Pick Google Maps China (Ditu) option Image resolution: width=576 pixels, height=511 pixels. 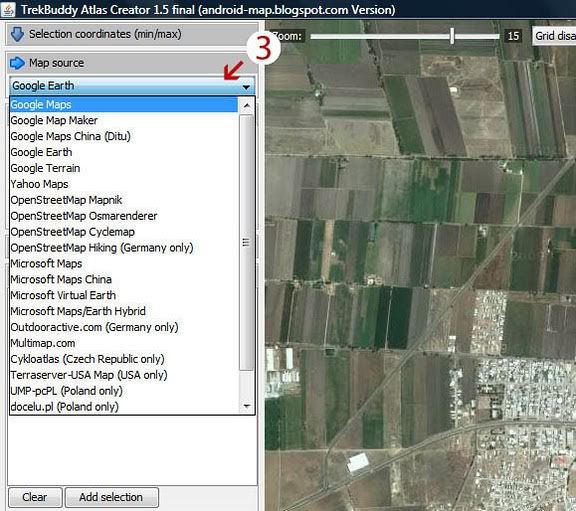(x=124, y=136)
